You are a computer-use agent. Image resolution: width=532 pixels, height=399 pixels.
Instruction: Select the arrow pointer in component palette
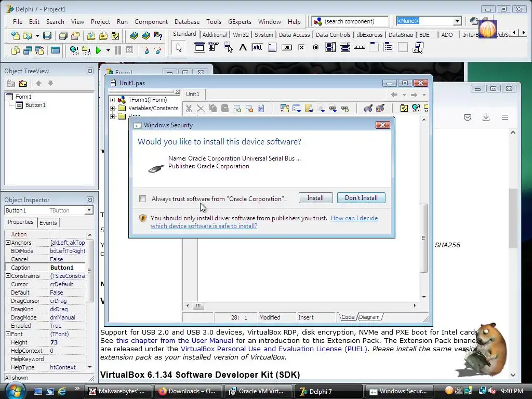pyautogui.click(x=179, y=48)
